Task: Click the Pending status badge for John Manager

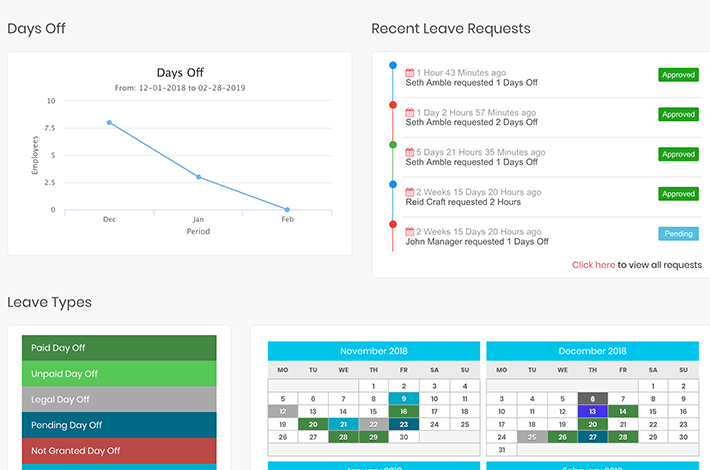Action: 678,234
